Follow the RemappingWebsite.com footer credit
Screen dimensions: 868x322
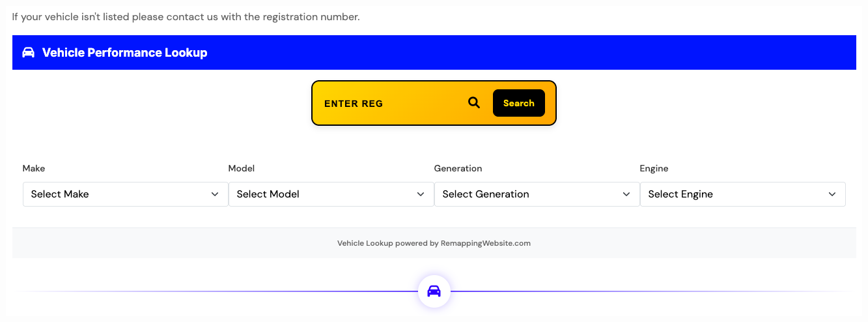pyautogui.click(x=485, y=243)
